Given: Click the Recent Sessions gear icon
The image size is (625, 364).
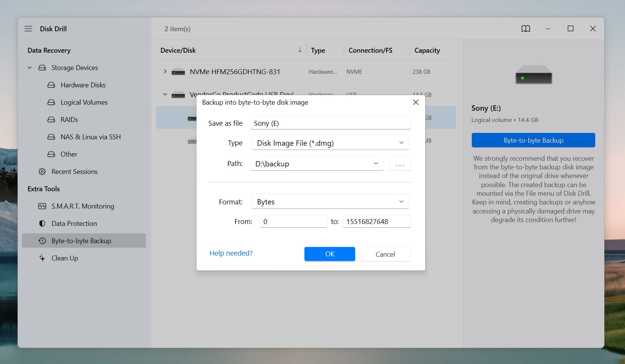Looking at the screenshot, I should click(42, 172).
